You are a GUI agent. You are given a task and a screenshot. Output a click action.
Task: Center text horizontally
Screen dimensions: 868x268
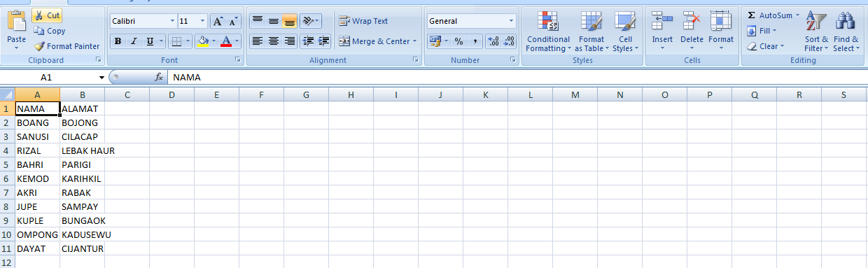click(273, 41)
